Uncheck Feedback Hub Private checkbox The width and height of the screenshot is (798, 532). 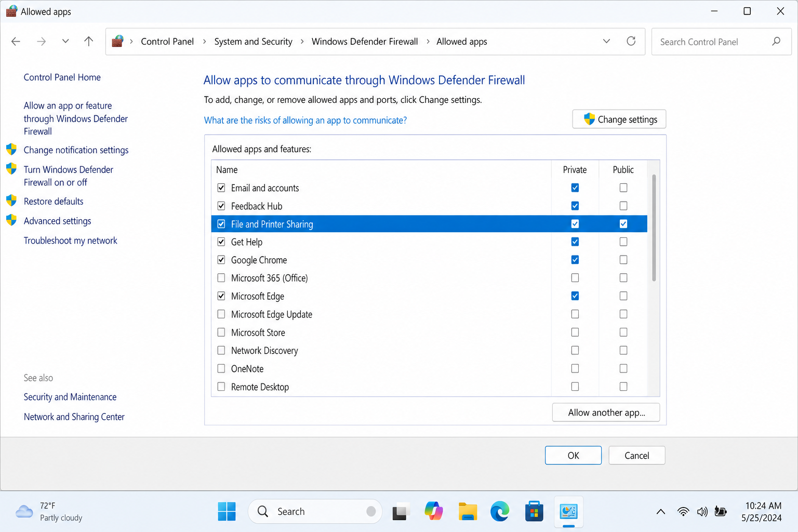tap(575, 206)
